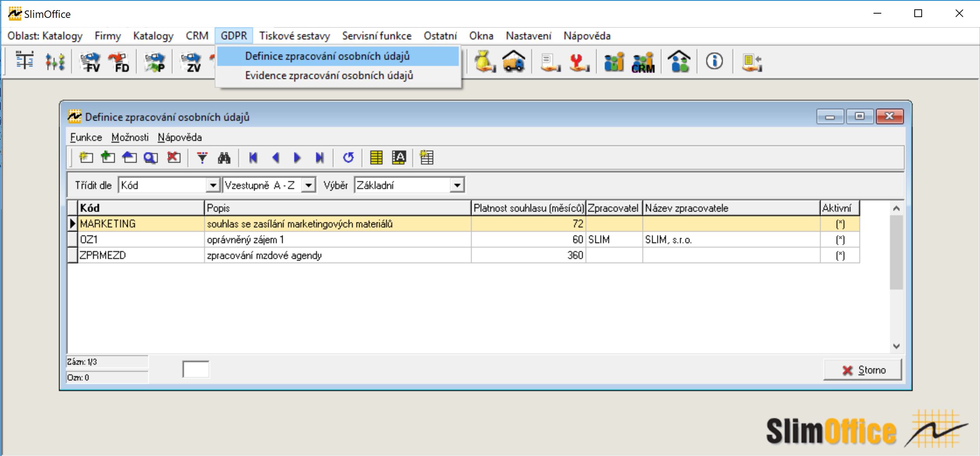
Task: Choose Definice zpracování osobních údajů entry
Action: (338, 56)
